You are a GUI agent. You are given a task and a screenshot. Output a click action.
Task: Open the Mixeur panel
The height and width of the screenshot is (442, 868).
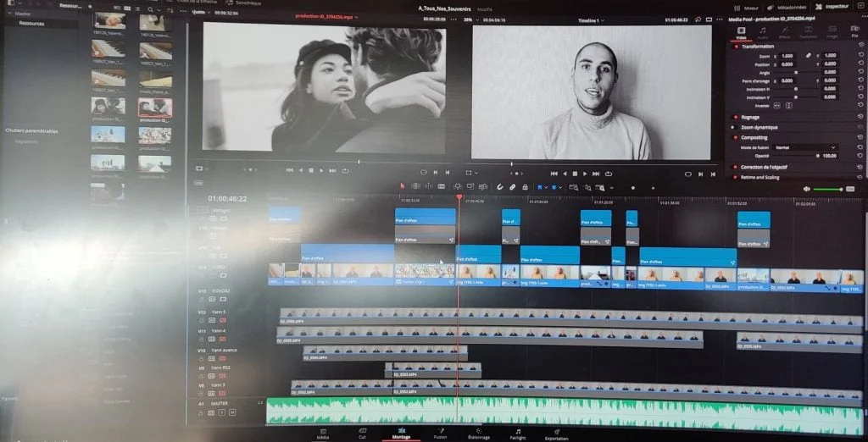747,8
